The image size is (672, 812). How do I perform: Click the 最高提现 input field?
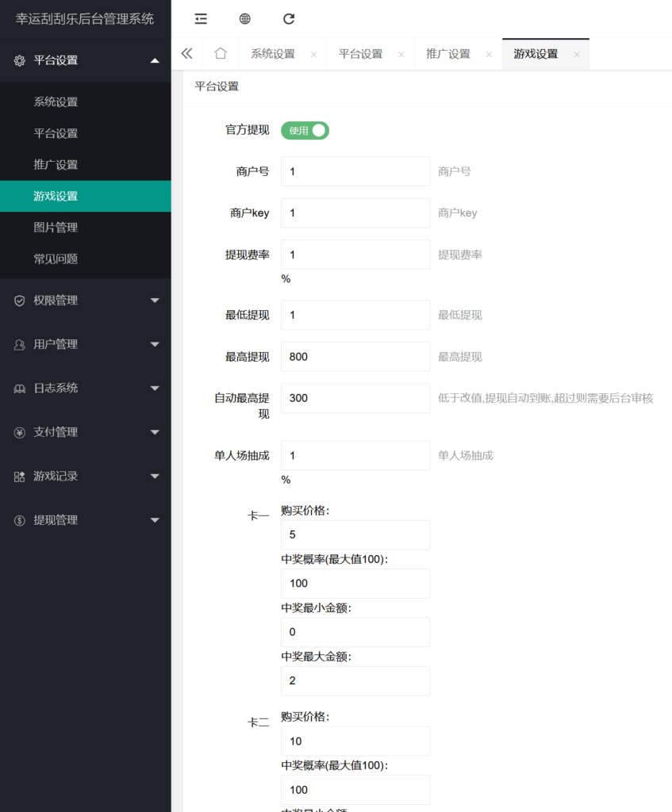355,356
